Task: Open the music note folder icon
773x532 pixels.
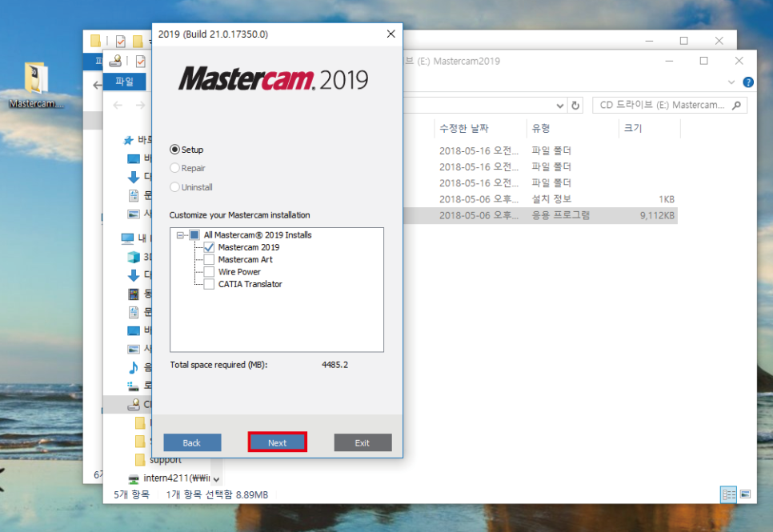Action: point(134,367)
